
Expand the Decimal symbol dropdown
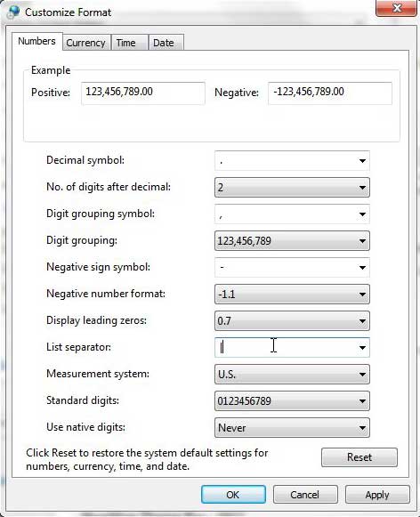(362, 160)
